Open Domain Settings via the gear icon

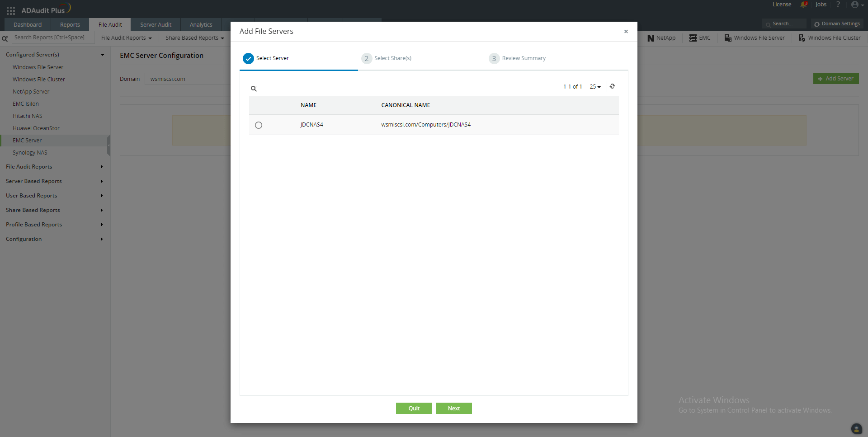(817, 24)
